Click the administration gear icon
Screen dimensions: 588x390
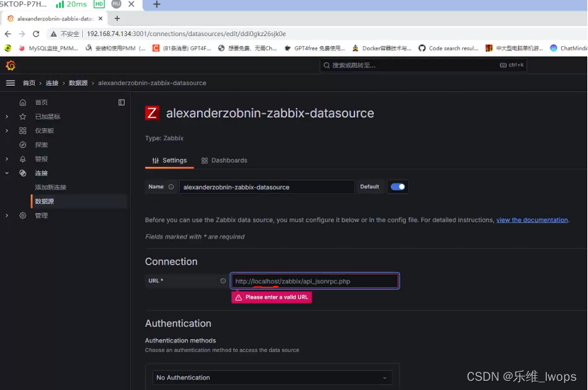point(23,215)
